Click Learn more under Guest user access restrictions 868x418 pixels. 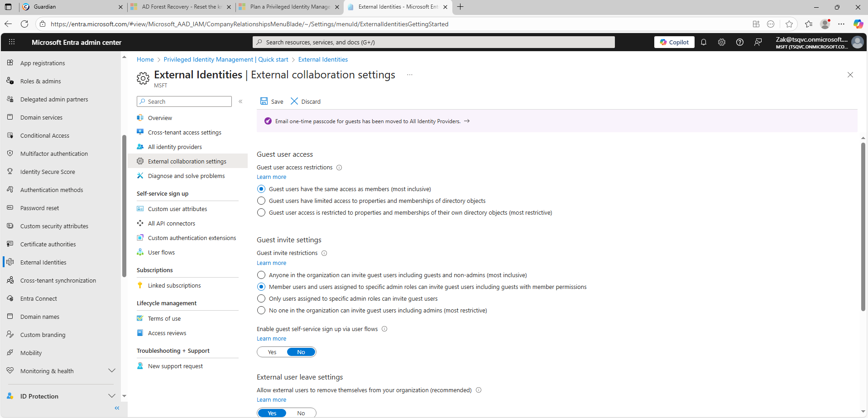(271, 177)
